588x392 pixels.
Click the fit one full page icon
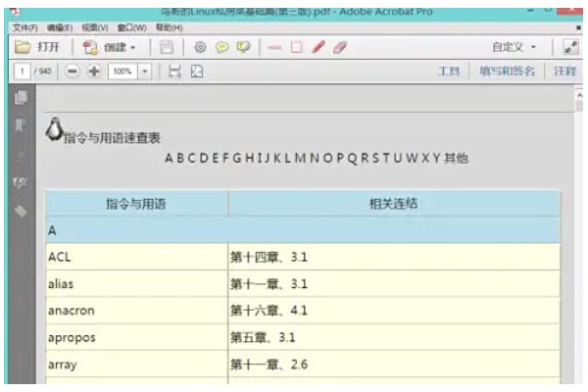[197, 71]
